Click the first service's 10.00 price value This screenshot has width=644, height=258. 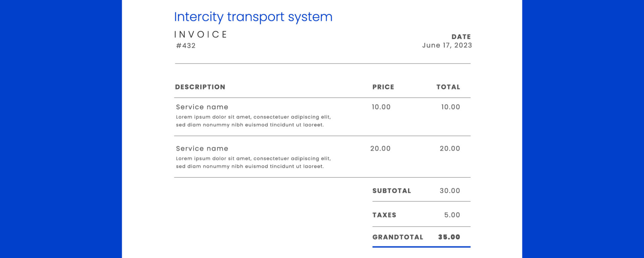coord(381,107)
